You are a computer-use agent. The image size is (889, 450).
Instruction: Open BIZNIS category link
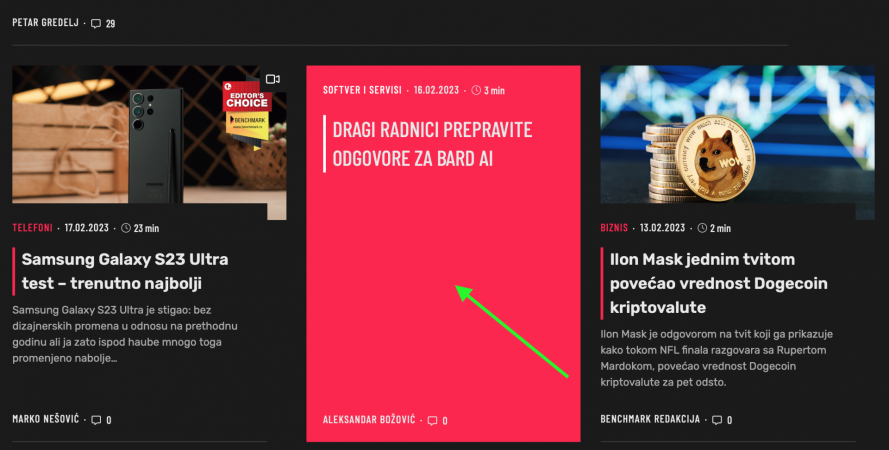click(614, 228)
